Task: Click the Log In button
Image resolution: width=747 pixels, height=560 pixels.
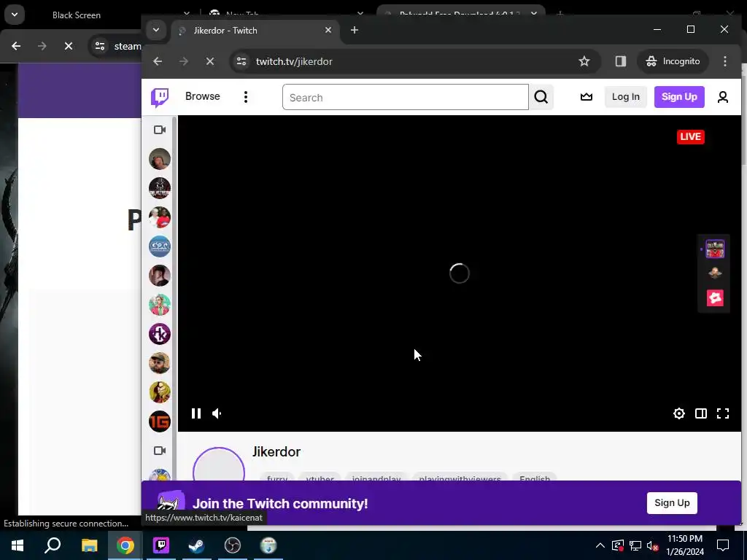Action: pyautogui.click(x=625, y=97)
